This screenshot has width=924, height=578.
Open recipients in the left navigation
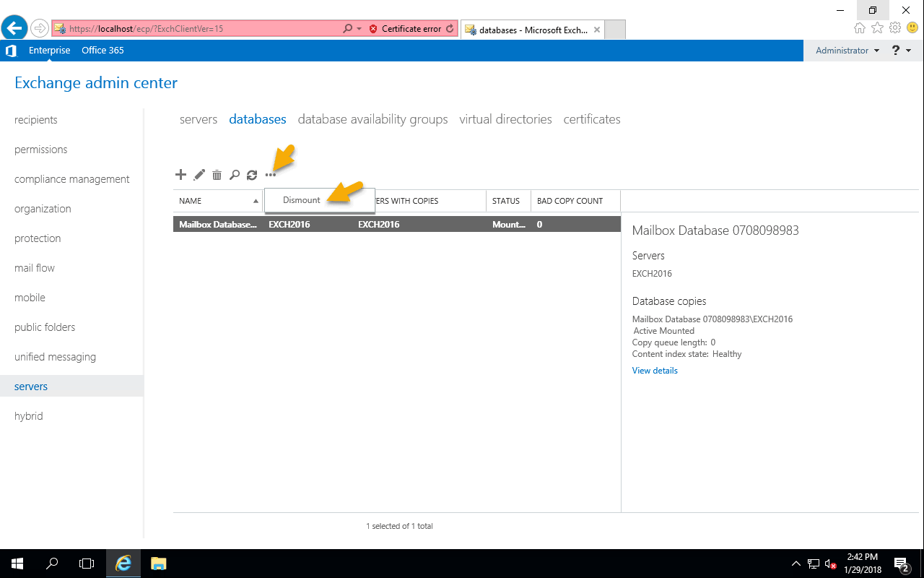tap(36, 120)
